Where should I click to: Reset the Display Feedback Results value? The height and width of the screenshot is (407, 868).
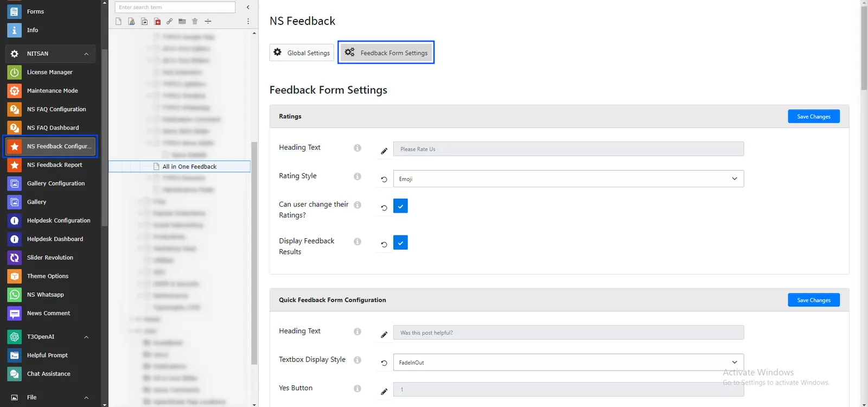click(x=384, y=244)
